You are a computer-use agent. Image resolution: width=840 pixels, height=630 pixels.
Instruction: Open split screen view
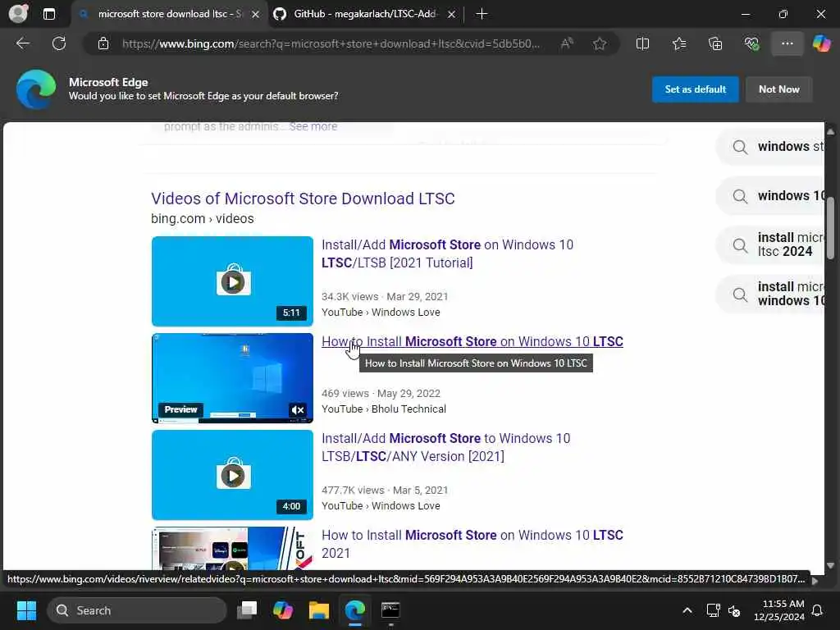click(642, 43)
